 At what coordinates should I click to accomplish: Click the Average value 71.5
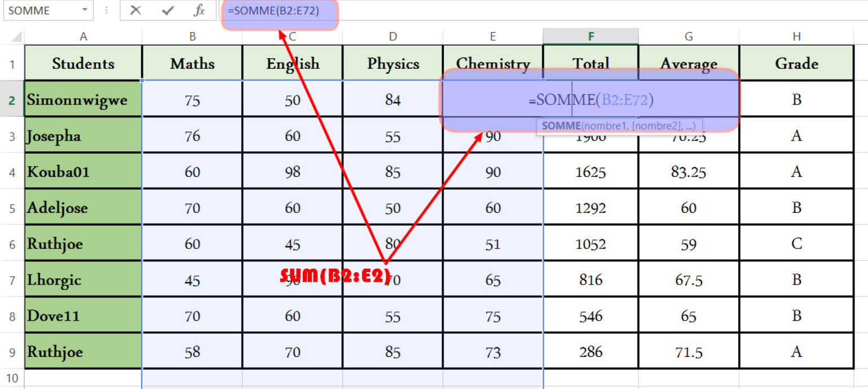click(x=688, y=352)
